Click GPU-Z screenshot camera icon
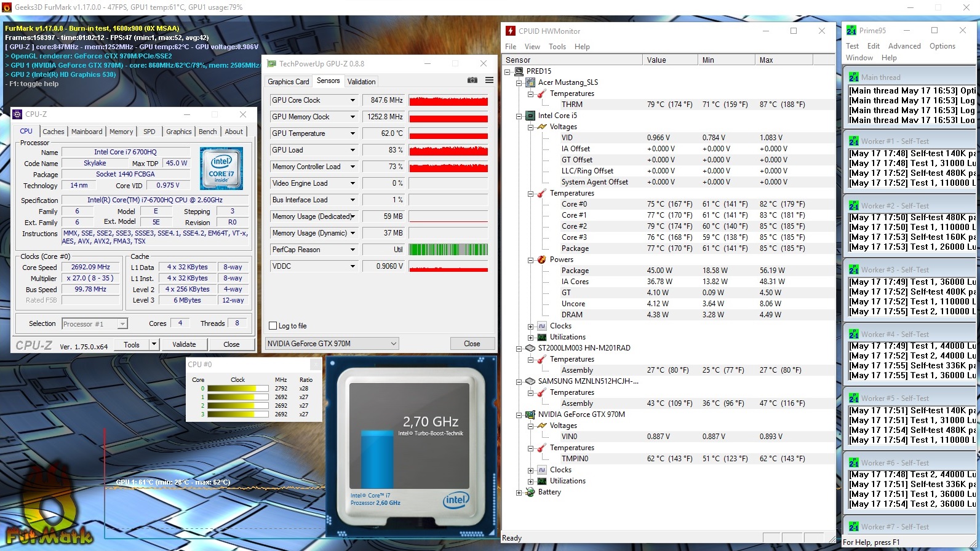 coord(472,80)
